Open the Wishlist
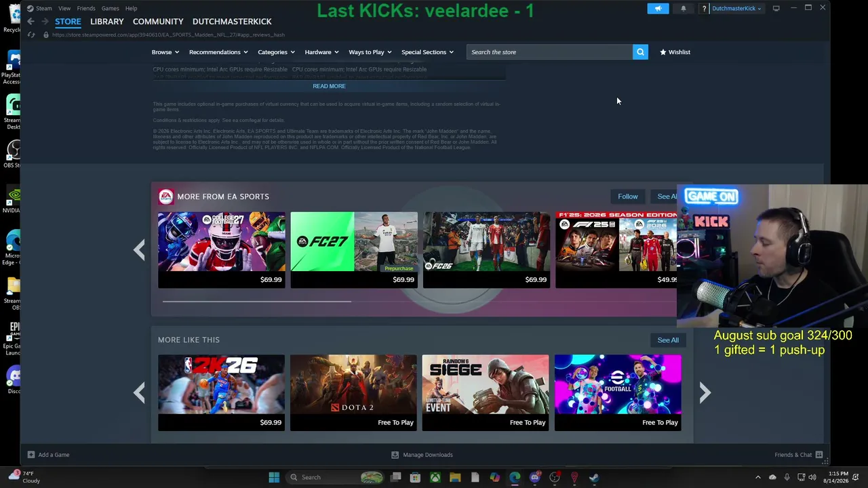868x488 pixels. [x=675, y=52]
